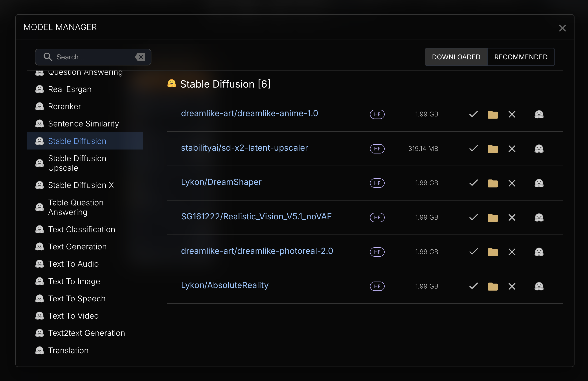This screenshot has height=381, width=588.
Task: Click the 319.14 MB size value
Action: click(423, 149)
